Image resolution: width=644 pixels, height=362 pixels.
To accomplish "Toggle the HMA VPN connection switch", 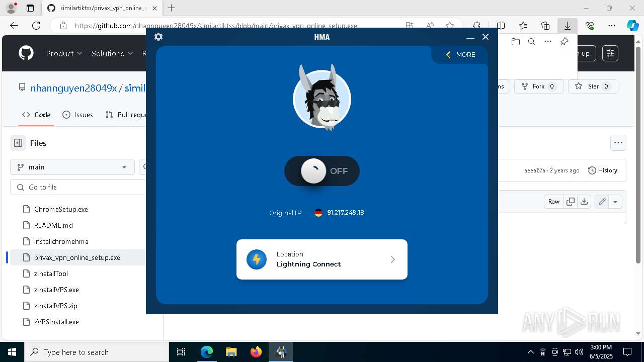I will pyautogui.click(x=322, y=171).
